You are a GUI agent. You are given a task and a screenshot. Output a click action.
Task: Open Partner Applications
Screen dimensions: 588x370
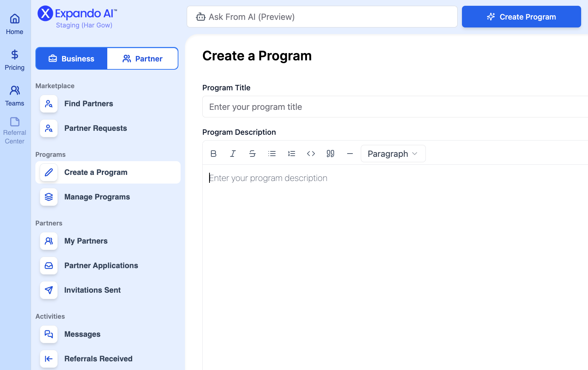108,266
